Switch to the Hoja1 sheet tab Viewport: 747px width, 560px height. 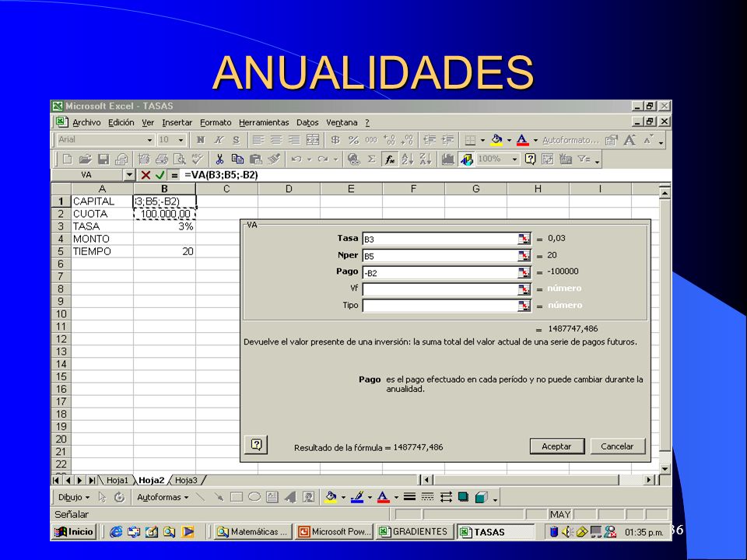117,480
